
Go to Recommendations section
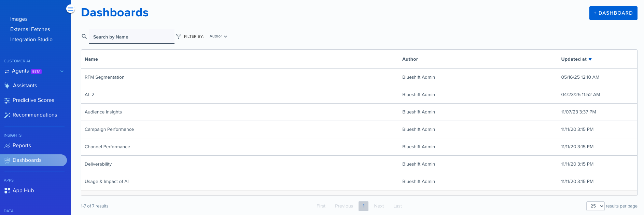click(35, 115)
